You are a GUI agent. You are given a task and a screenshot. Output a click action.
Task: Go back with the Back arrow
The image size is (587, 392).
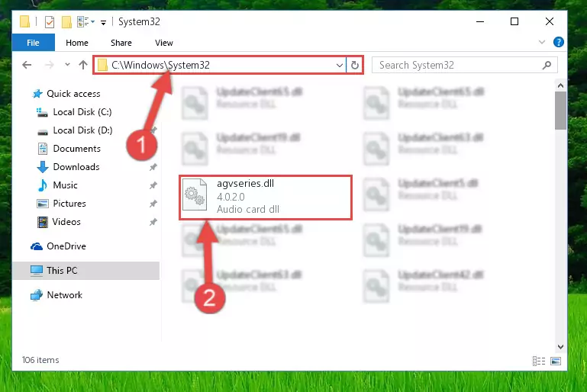pyautogui.click(x=27, y=65)
